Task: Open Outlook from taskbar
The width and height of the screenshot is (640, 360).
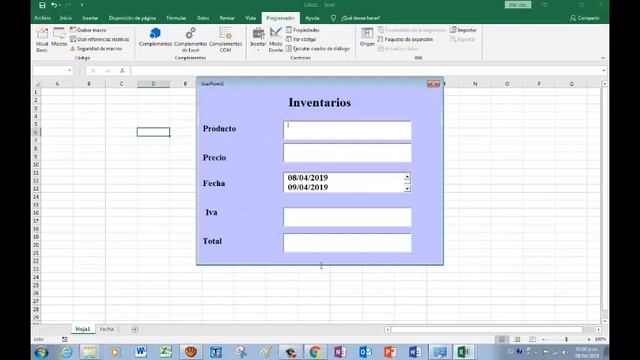Action: point(365,352)
